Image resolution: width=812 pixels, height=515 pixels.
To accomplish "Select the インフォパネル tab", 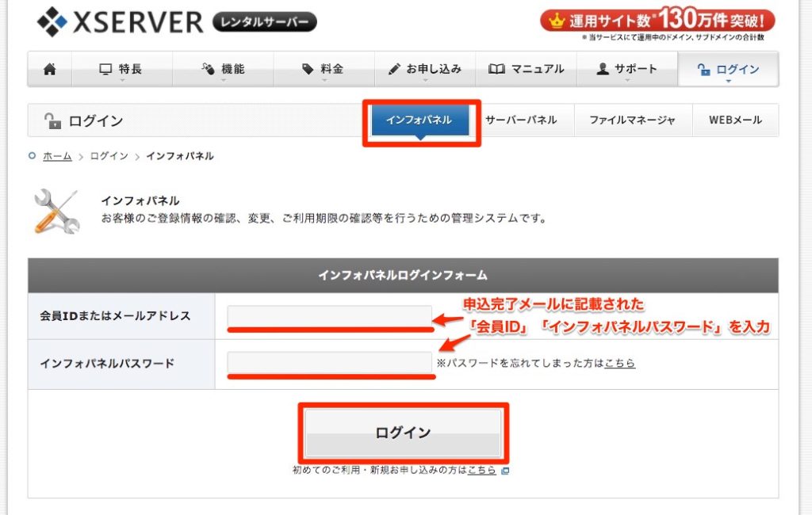I will [x=420, y=120].
